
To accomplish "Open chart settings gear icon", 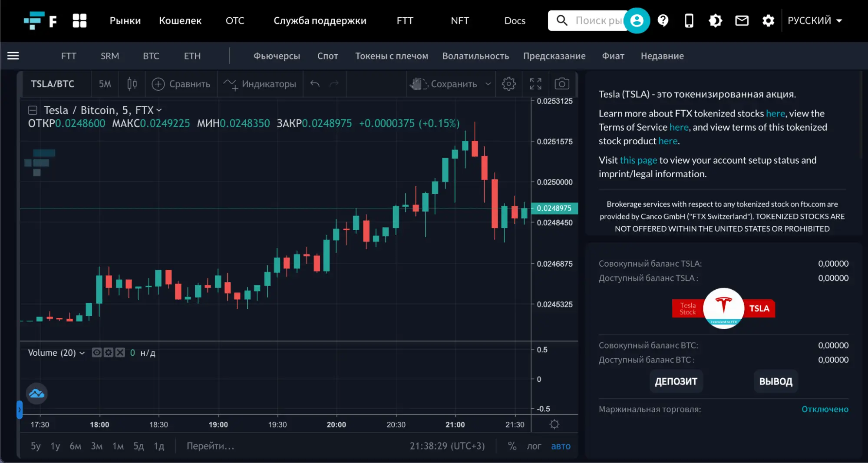I will tap(508, 84).
